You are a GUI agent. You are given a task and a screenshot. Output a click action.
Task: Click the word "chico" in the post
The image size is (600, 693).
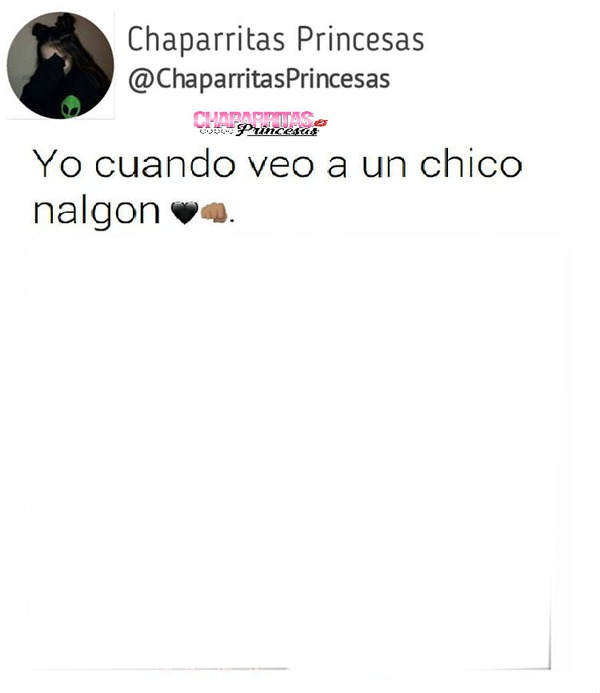pyautogui.click(x=471, y=164)
